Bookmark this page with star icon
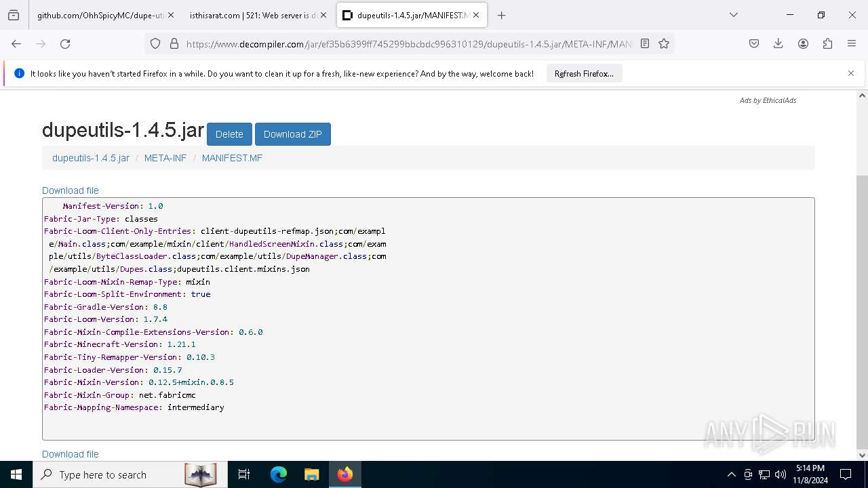The width and height of the screenshot is (868, 488). coord(664,43)
